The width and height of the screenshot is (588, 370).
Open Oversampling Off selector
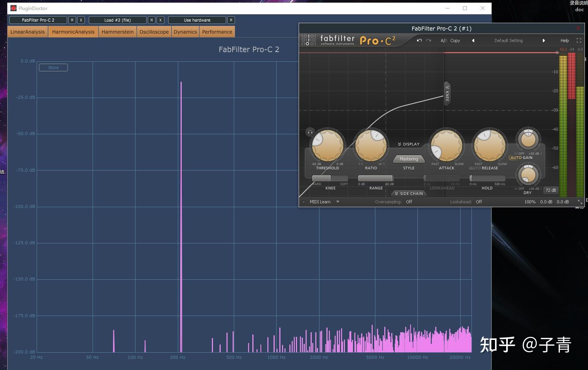409,202
